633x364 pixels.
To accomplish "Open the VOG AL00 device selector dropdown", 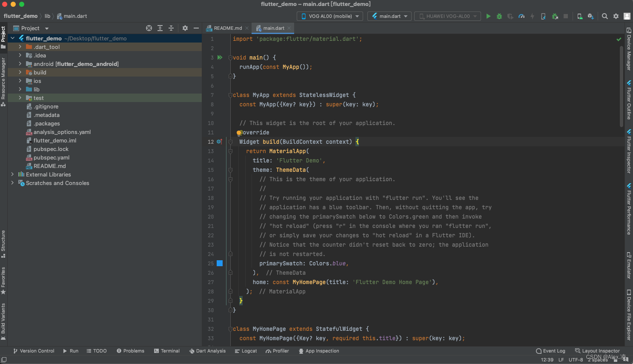I will (329, 16).
